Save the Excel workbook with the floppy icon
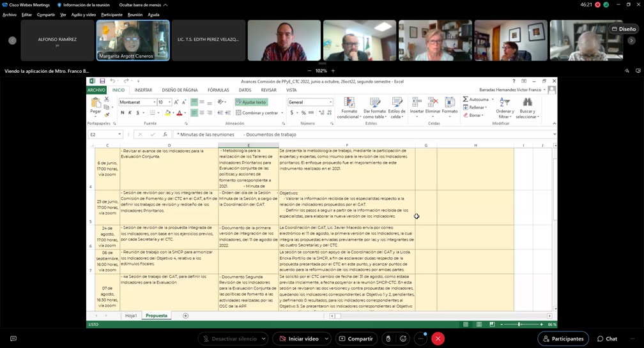Screen dimensions: 644x348 102,81
